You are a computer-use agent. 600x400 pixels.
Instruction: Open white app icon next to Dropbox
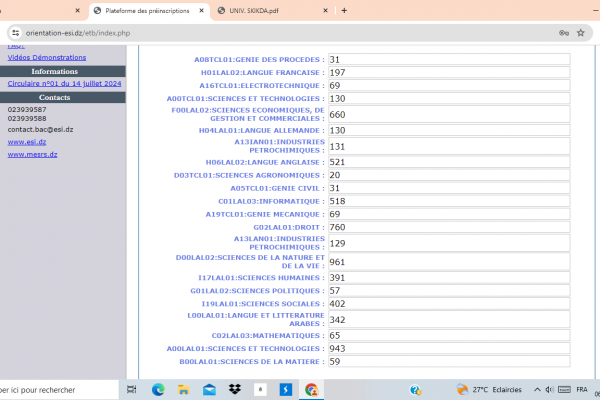[x=260, y=390]
